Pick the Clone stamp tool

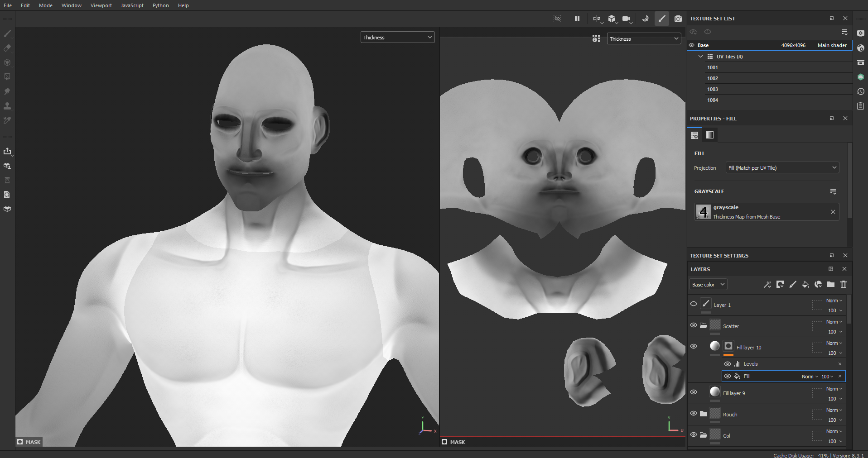[7, 106]
